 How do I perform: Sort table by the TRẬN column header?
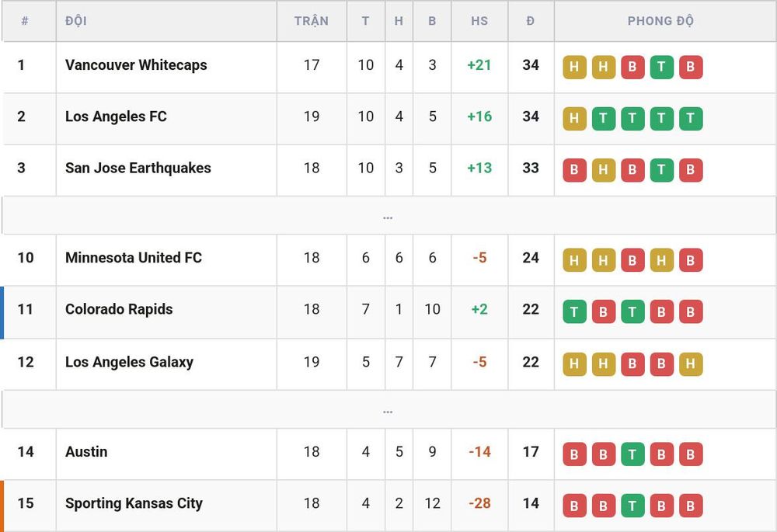tap(312, 21)
